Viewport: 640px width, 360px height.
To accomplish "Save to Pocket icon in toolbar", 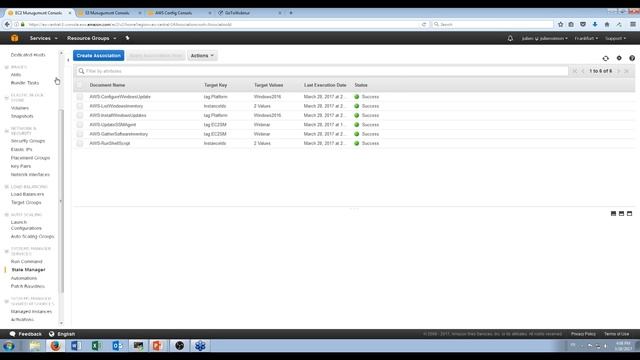I will [x=583, y=24].
